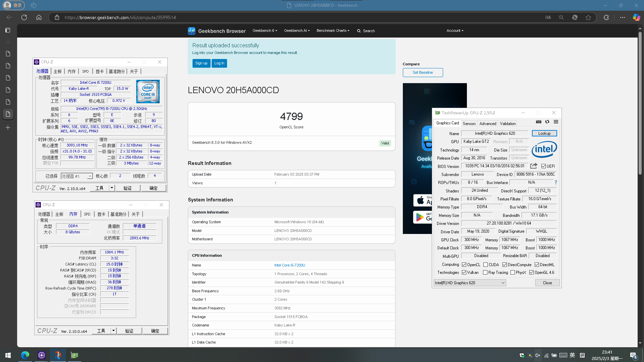Toggle the Ray Tracing checkbox
This screenshot has width=644, height=362.
point(485,273)
